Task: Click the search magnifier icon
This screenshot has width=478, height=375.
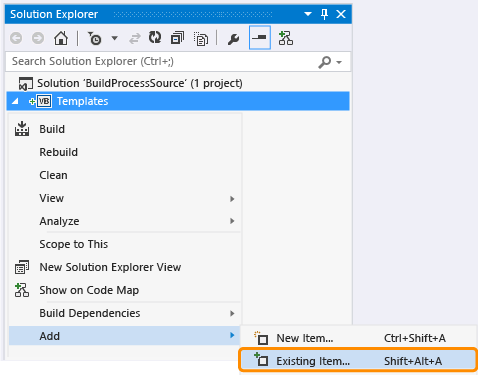Action: tap(324, 62)
